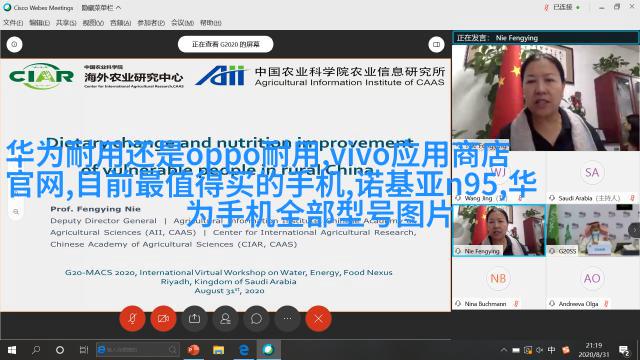
Task: Open the Help menu (帮助)
Action: (x=211, y=23)
